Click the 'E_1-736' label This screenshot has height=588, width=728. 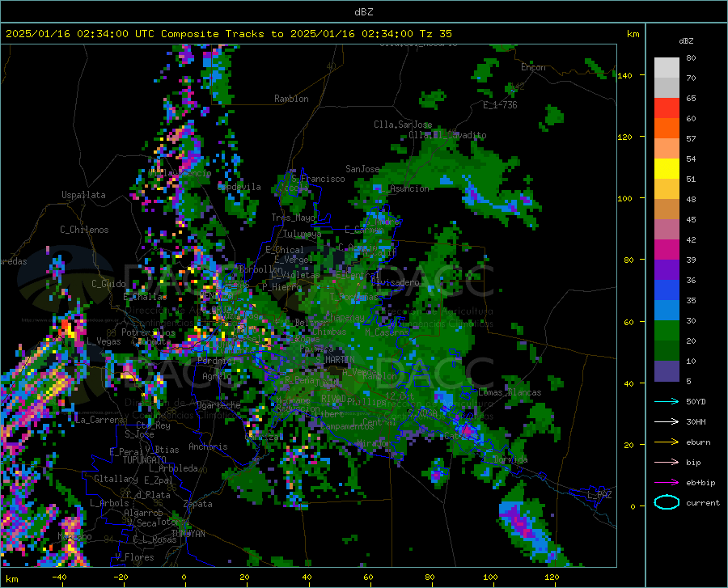click(x=500, y=105)
